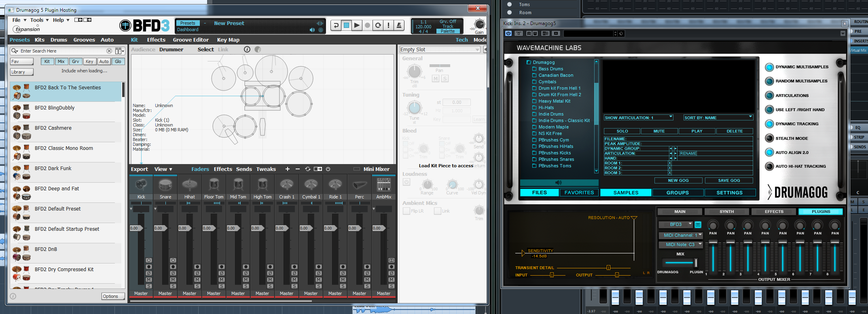This screenshot has height=314, width=868.
Task: Click the Perc cowbell channel icon
Action: (x=360, y=185)
